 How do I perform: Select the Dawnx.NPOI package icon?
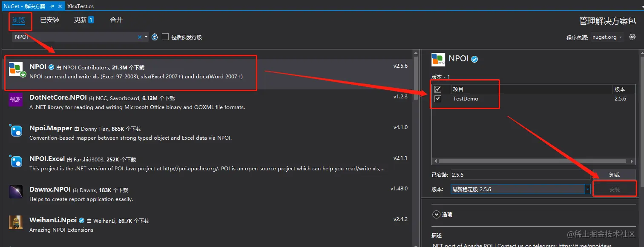pos(16,192)
